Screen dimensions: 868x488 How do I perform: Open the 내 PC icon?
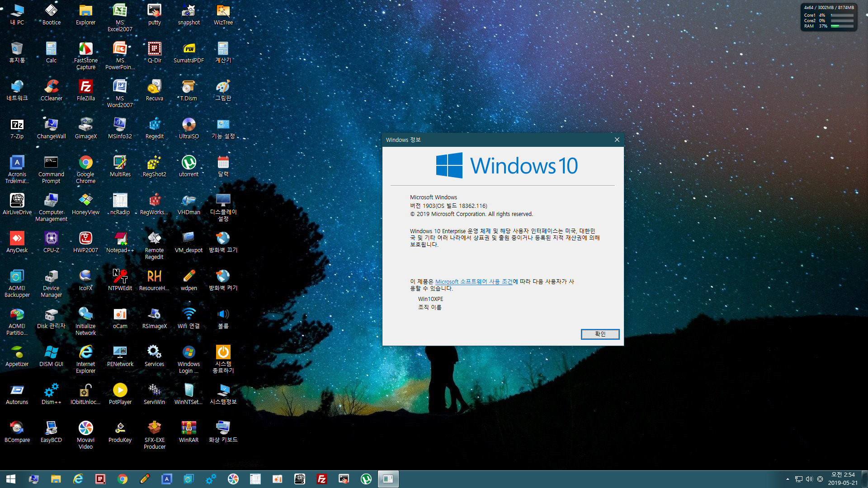point(17,14)
